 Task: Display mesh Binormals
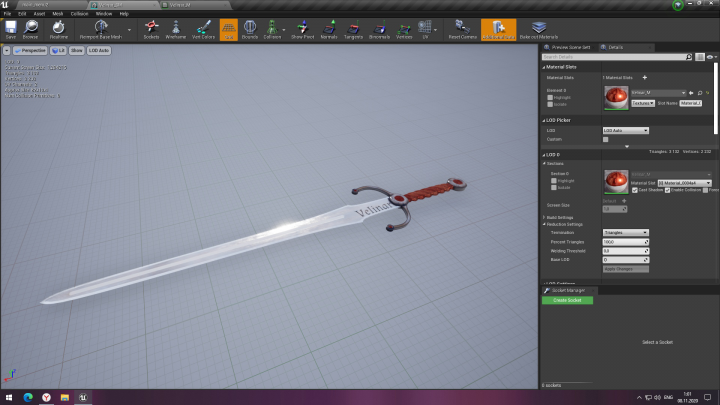tap(379, 29)
